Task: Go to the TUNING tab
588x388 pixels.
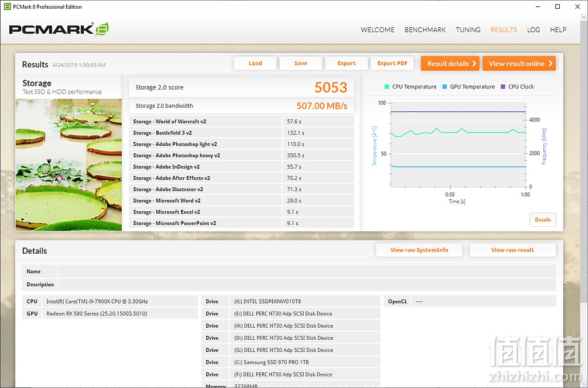Action: click(467, 30)
